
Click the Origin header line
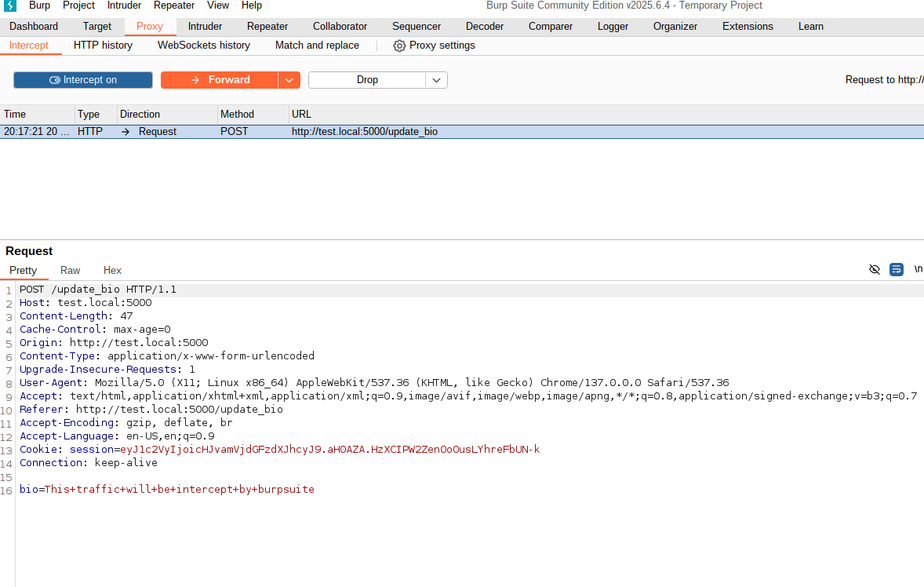pos(114,343)
